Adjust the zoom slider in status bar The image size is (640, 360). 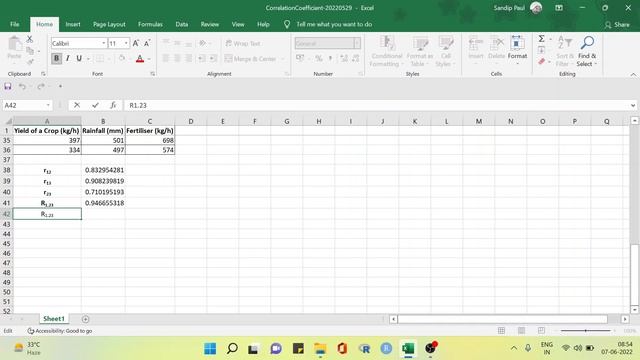click(586, 331)
